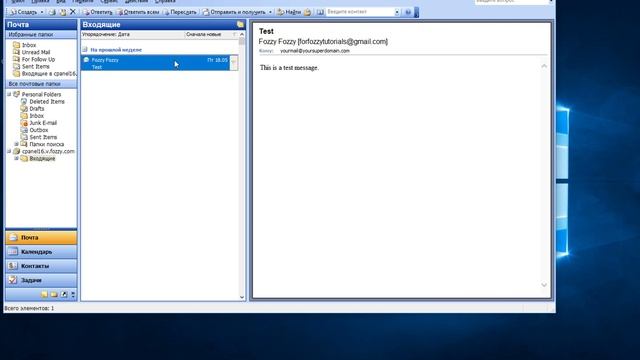Image resolution: width=640 pixels, height=360 pixels.
Task: Click the reading pane scroll up arrow
Action: pyautogui.click(x=544, y=66)
